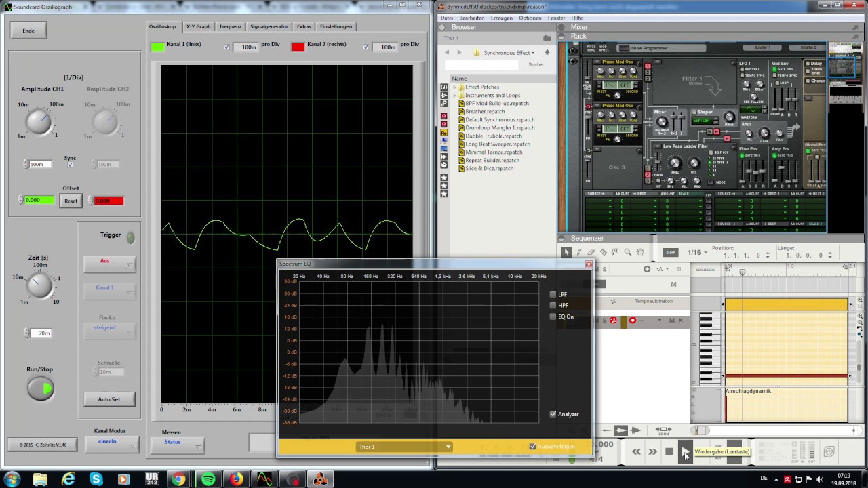The image size is (868, 488).
Task: Toggle the Auswahl folgen checkbox
Action: click(532, 447)
